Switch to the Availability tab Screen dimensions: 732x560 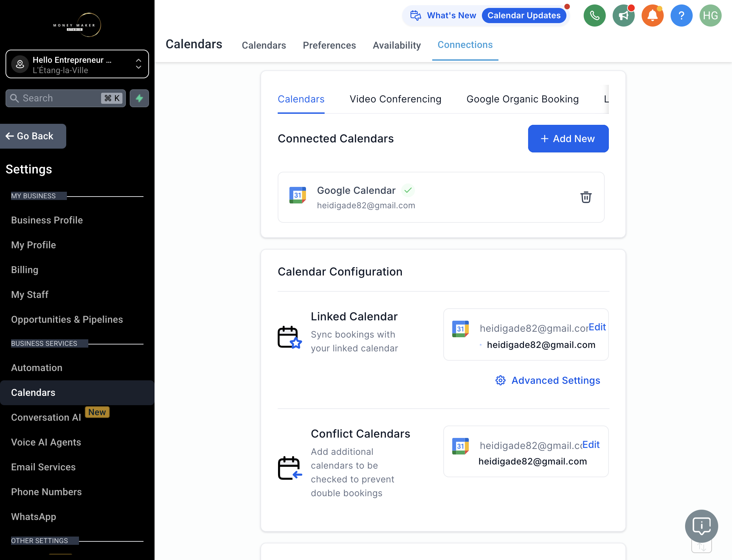397,45
